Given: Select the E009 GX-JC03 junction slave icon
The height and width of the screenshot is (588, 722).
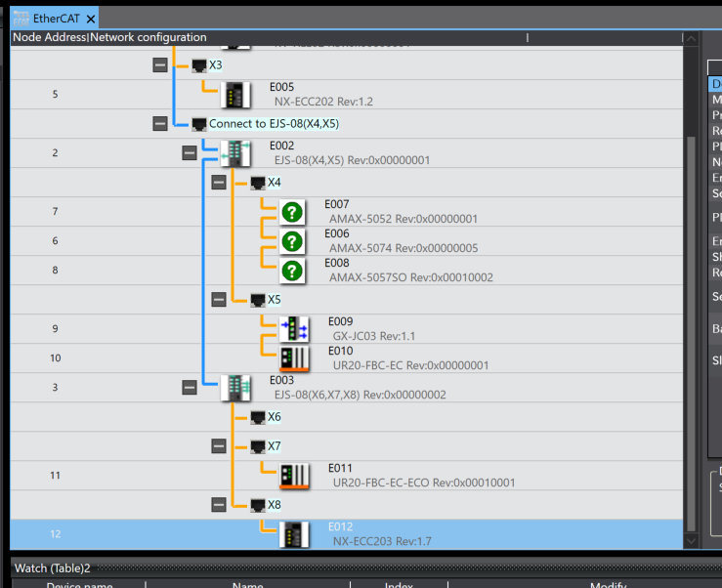Looking at the screenshot, I should pyautogui.click(x=294, y=329).
